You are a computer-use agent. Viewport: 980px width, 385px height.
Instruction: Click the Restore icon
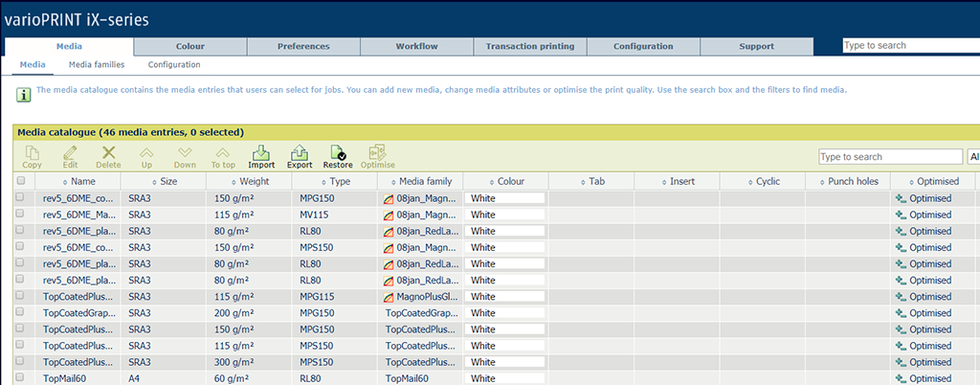tap(338, 152)
